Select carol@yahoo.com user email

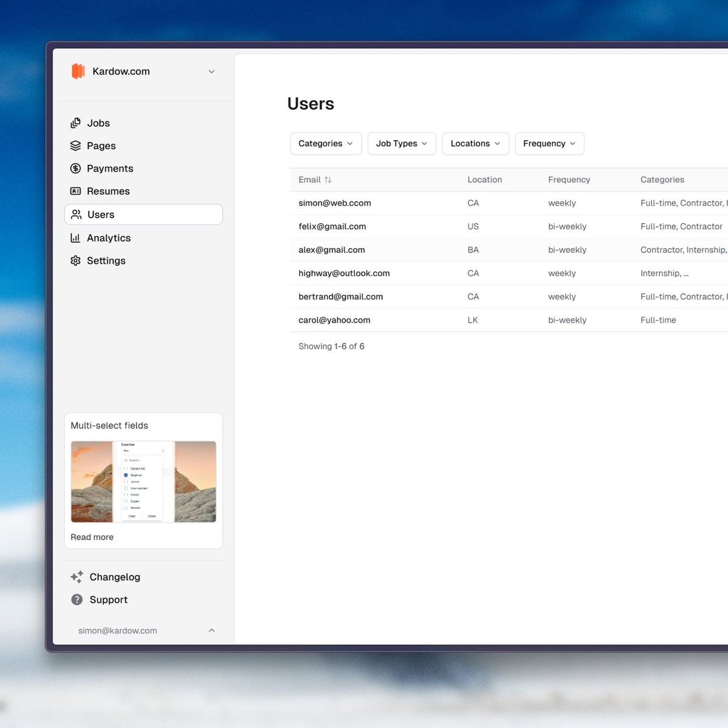point(334,320)
